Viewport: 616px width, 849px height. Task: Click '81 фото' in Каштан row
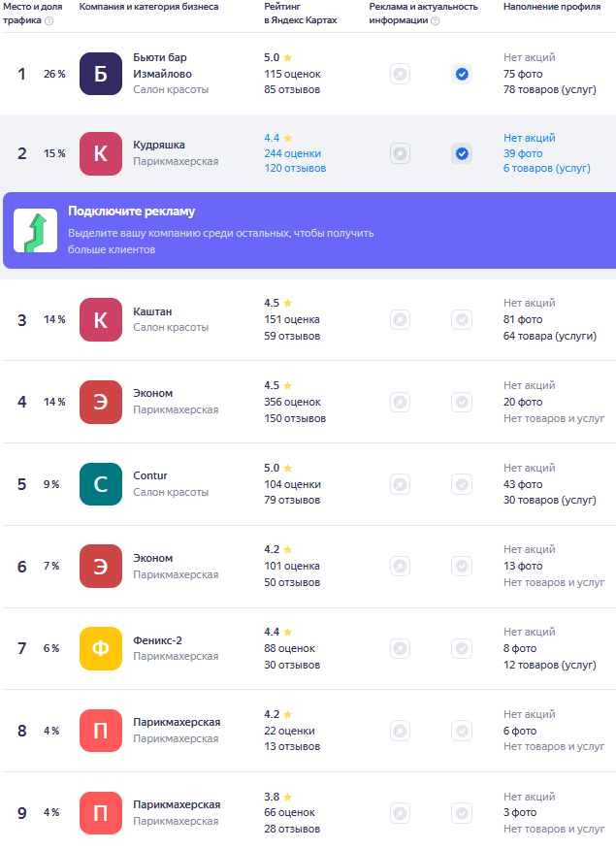coord(523,319)
